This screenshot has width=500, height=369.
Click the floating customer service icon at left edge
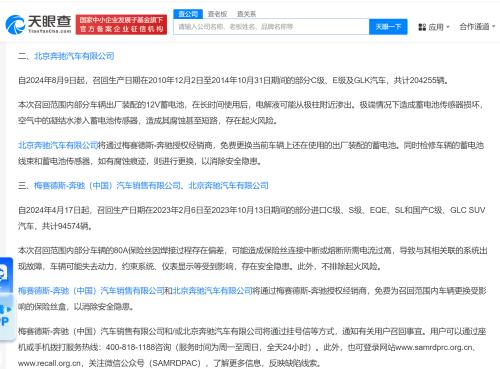6,274
